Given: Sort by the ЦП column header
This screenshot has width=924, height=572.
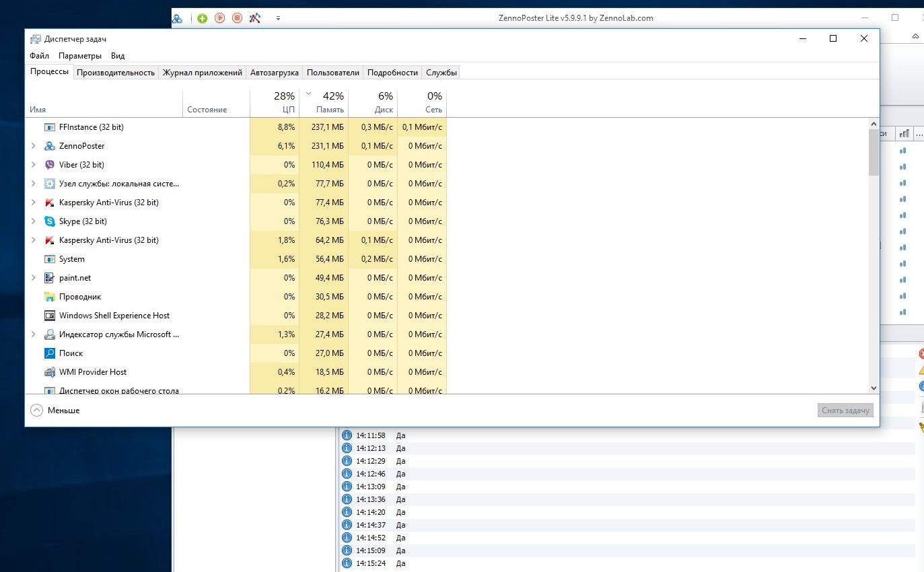Looking at the screenshot, I should click(x=275, y=102).
